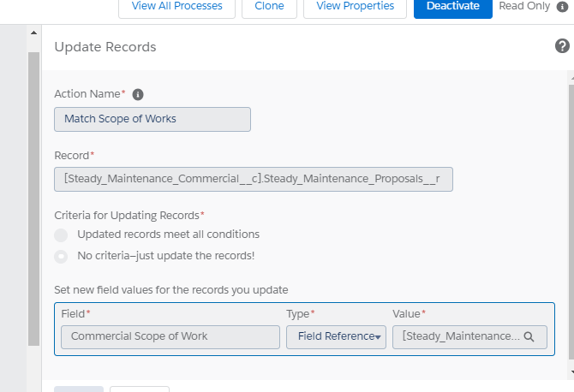
Task: Select 'No criteria–just update the records' option
Action: coord(61,256)
